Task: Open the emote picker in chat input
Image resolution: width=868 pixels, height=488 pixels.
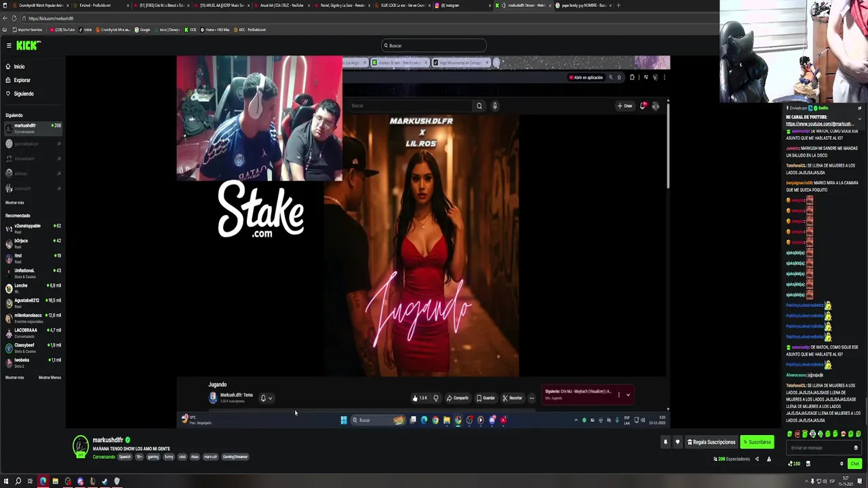Action: (856, 447)
